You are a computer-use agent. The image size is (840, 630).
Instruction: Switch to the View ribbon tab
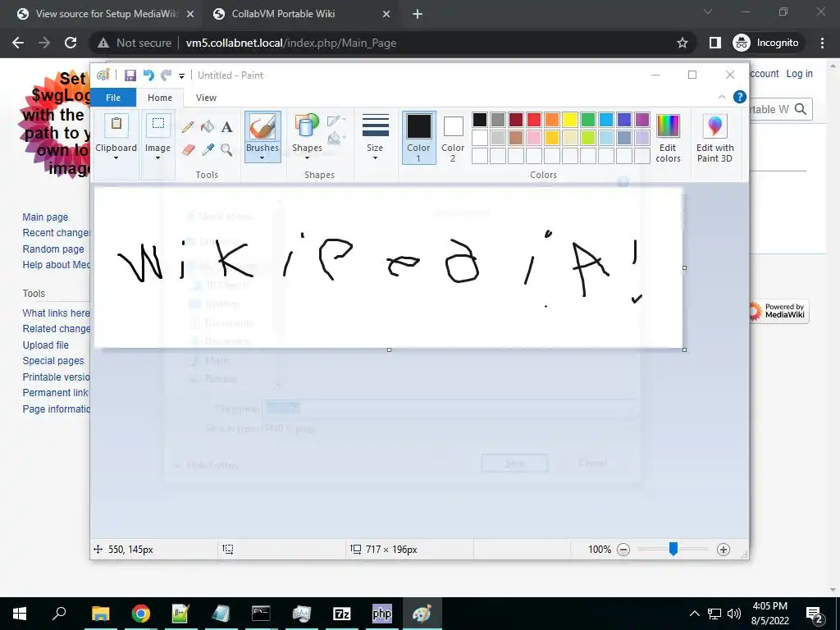(206, 98)
